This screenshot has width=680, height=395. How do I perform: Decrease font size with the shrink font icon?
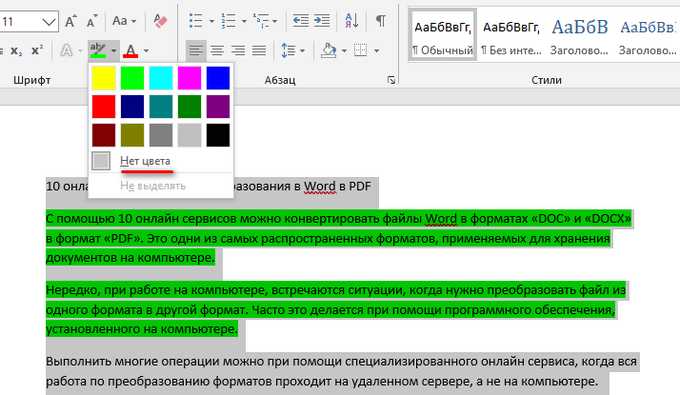[x=92, y=21]
